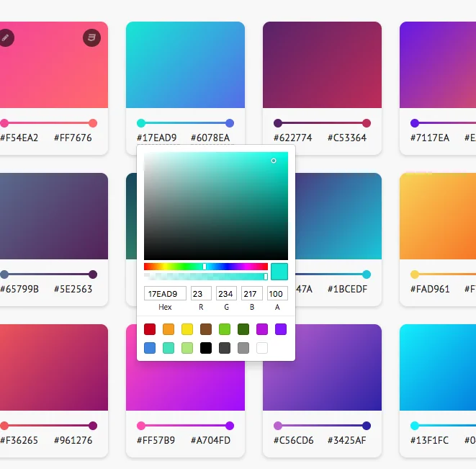Click the #961276 color code
This screenshot has width=476, height=469.
click(73, 440)
